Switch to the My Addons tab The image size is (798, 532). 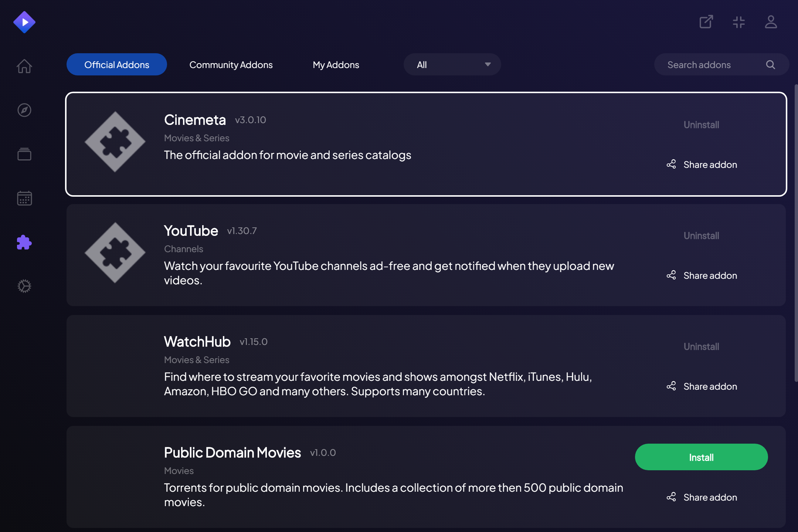(336, 65)
